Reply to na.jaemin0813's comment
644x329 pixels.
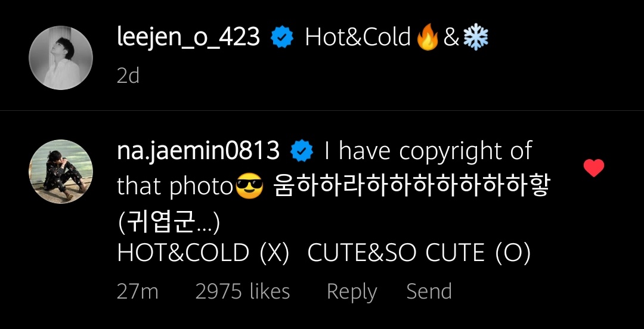pyautogui.click(x=352, y=292)
